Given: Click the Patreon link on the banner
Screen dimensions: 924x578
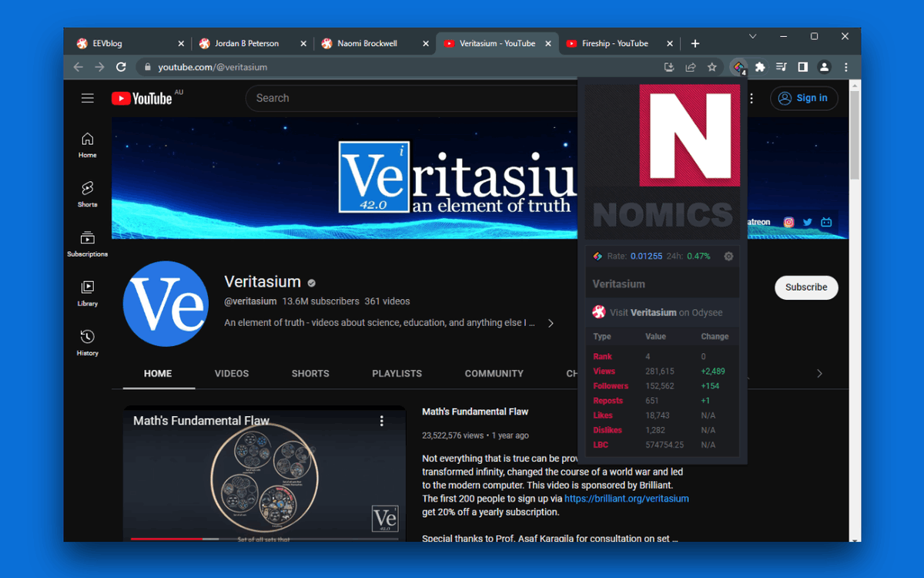Looking at the screenshot, I should click(757, 222).
